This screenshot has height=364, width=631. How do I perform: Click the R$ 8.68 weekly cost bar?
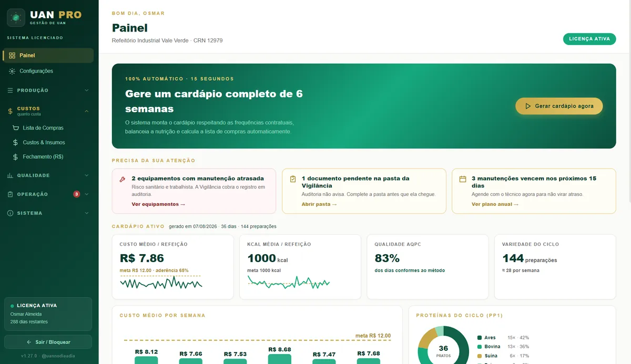point(280,359)
